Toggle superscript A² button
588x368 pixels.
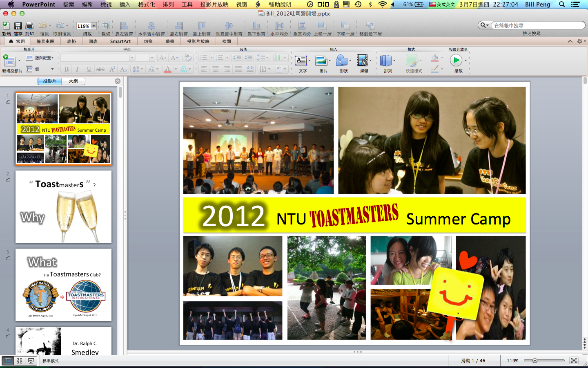[x=112, y=69]
